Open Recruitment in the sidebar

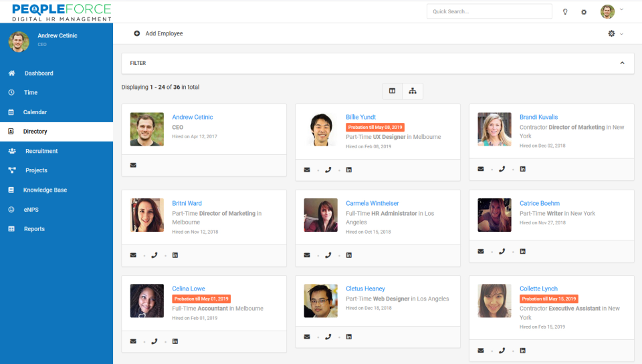[41, 151]
